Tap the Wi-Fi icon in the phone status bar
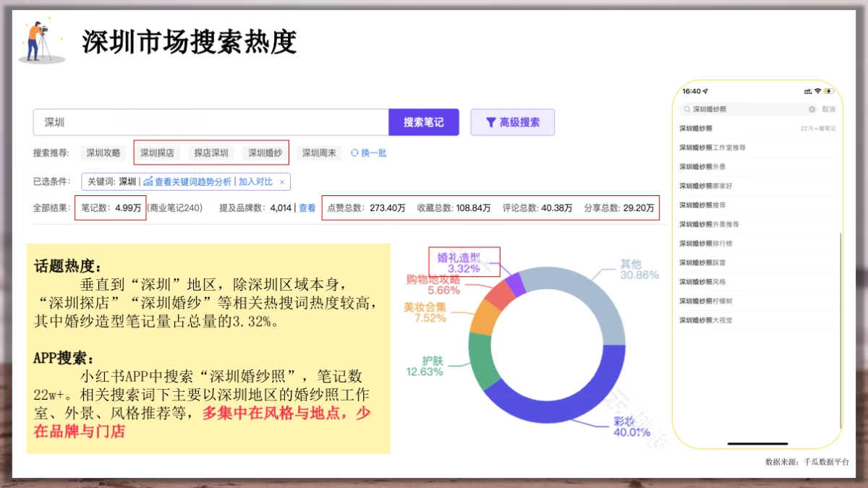 tap(818, 91)
